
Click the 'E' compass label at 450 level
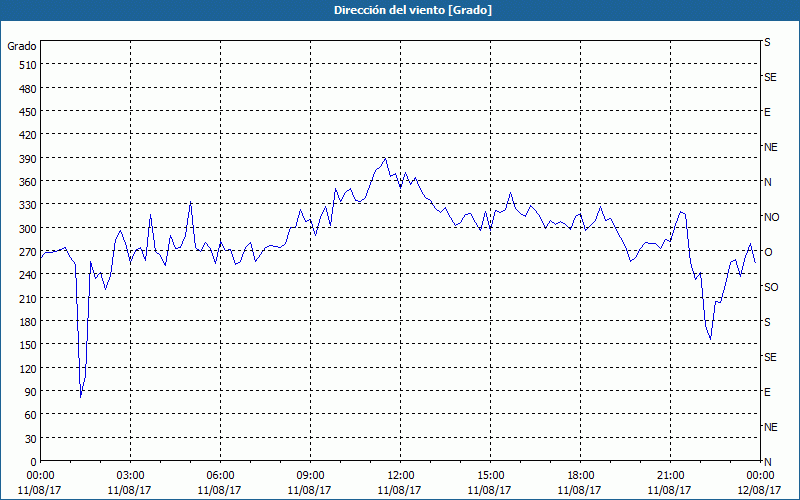coord(767,112)
